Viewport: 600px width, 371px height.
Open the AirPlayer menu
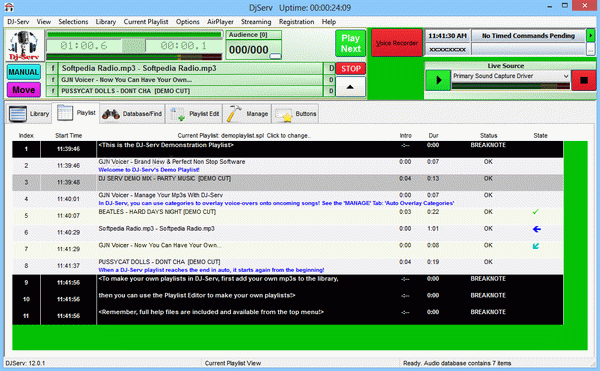[x=220, y=22]
